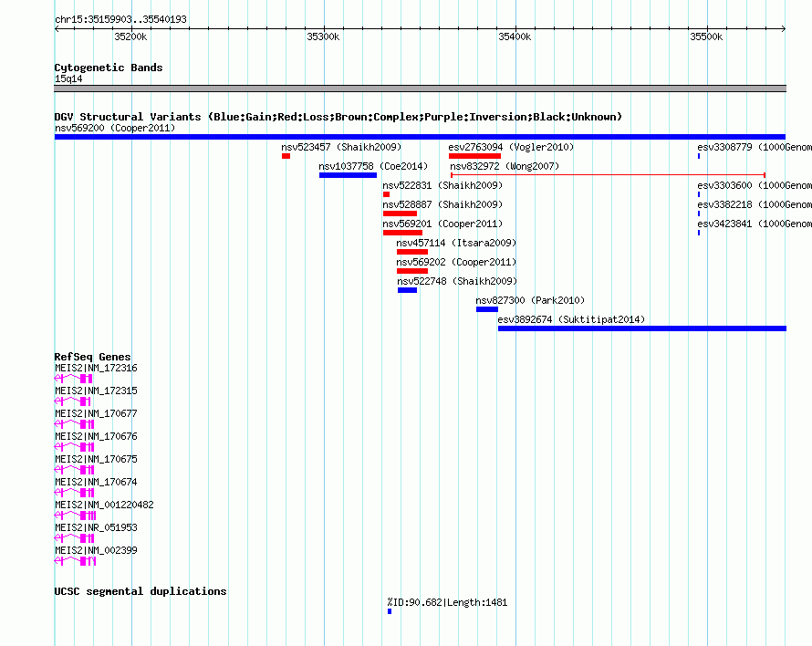Select the esv3382218 variant label
Image resolution: width=812 pixels, height=646 pixels.
[x=754, y=204]
